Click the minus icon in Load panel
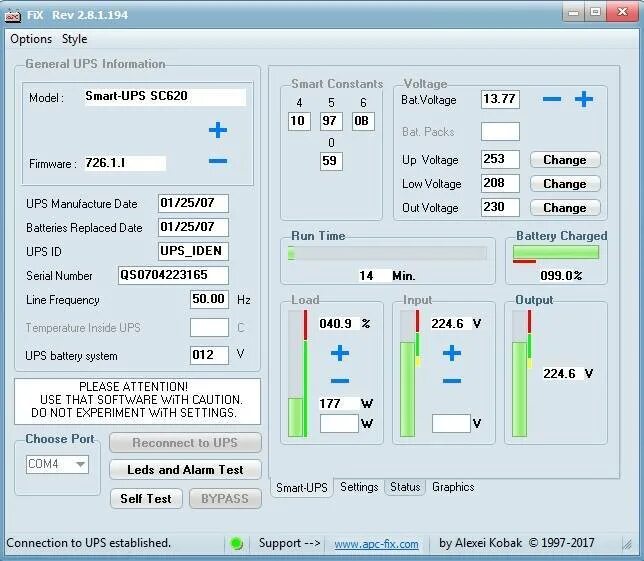644x561 pixels. 340,381
